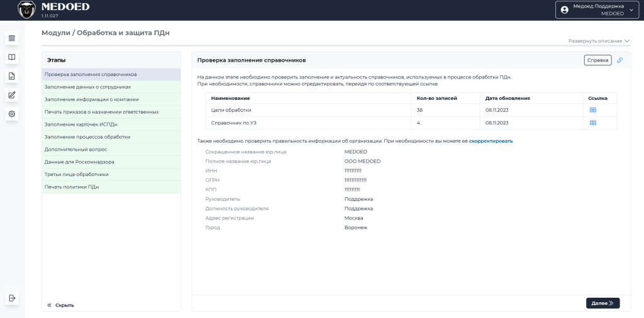Collapse stages panel with Скрыть
This screenshot has width=644, height=318.
[61, 305]
